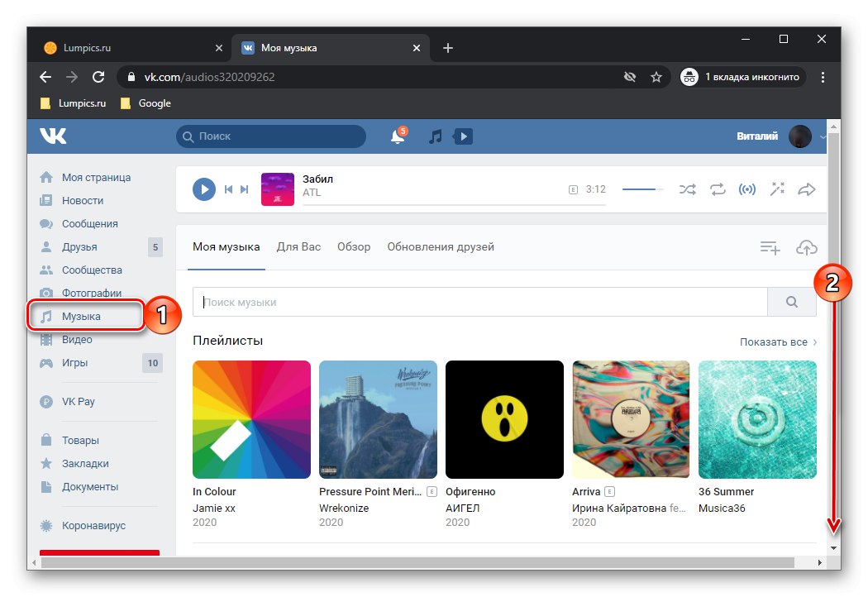Share current track

pos(807,189)
